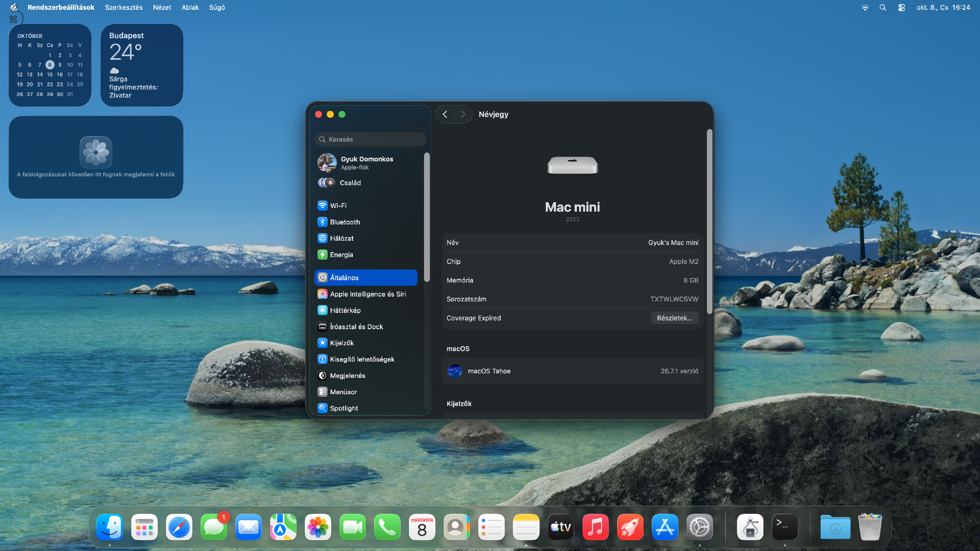Go back with the left chevron
This screenshot has height=551, width=980.
(x=445, y=114)
